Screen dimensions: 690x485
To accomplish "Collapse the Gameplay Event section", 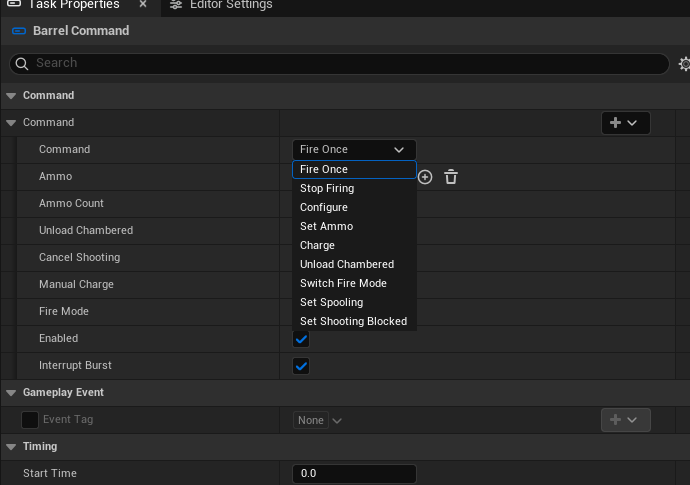I will click(11, 393).
